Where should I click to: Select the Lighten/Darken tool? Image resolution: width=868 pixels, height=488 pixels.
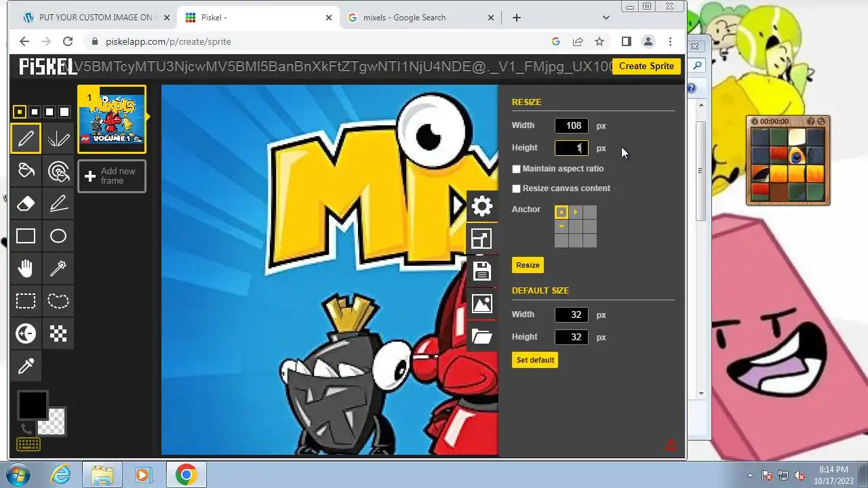tap(26, 333)
